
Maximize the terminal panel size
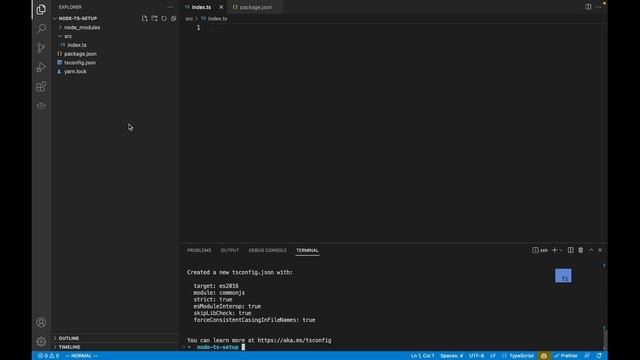[591, 250]
